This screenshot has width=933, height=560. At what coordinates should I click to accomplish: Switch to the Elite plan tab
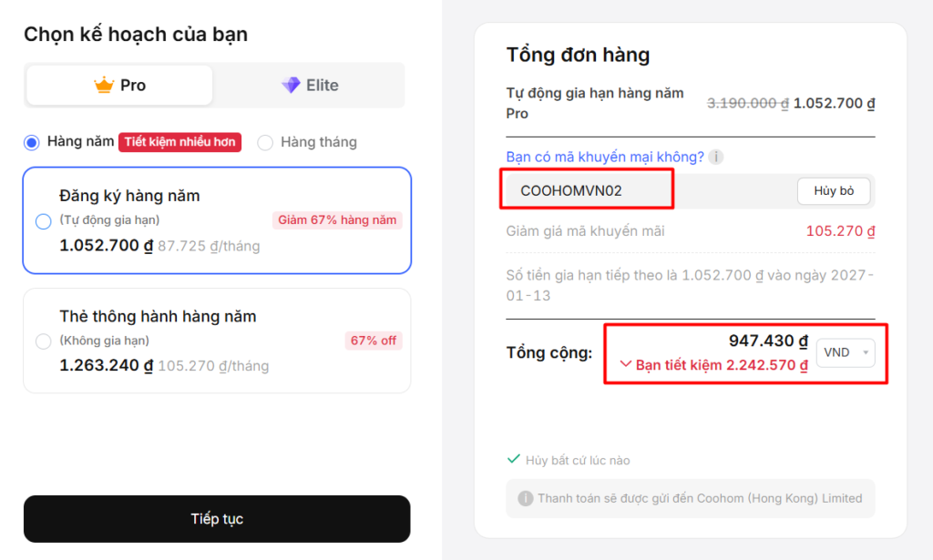pos(310,86)
